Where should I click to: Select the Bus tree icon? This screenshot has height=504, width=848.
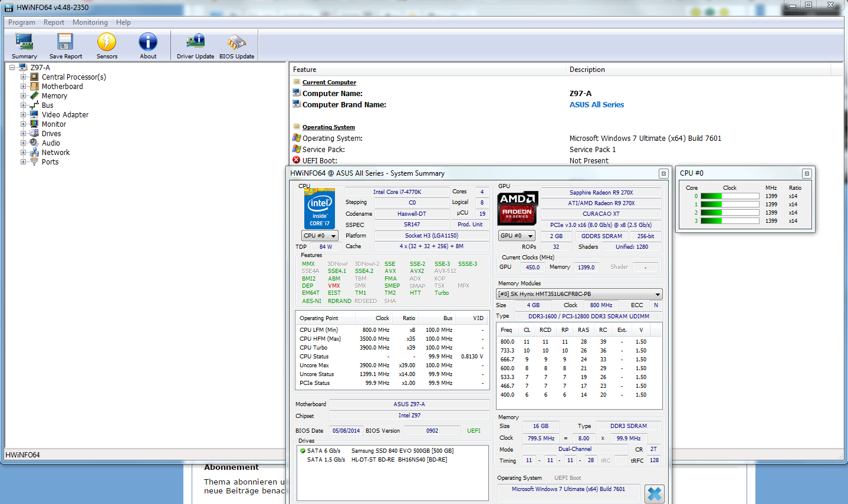34,105
